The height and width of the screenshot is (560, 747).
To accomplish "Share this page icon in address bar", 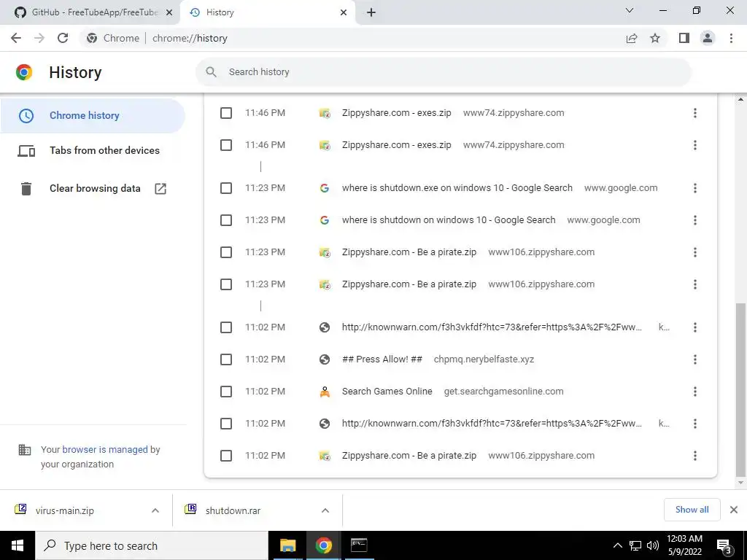I will pos(632,38).
